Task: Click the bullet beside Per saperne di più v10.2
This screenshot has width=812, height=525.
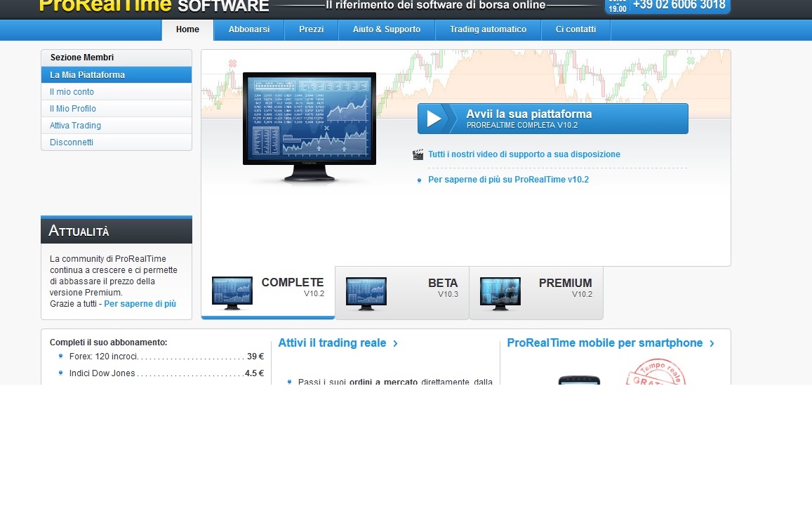Action: tap(420, 180)
